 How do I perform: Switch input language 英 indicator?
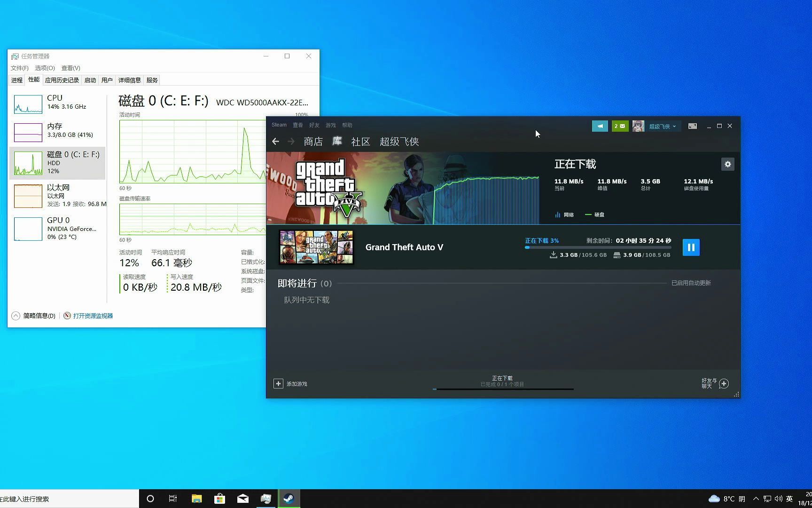(x=789, y=499)
